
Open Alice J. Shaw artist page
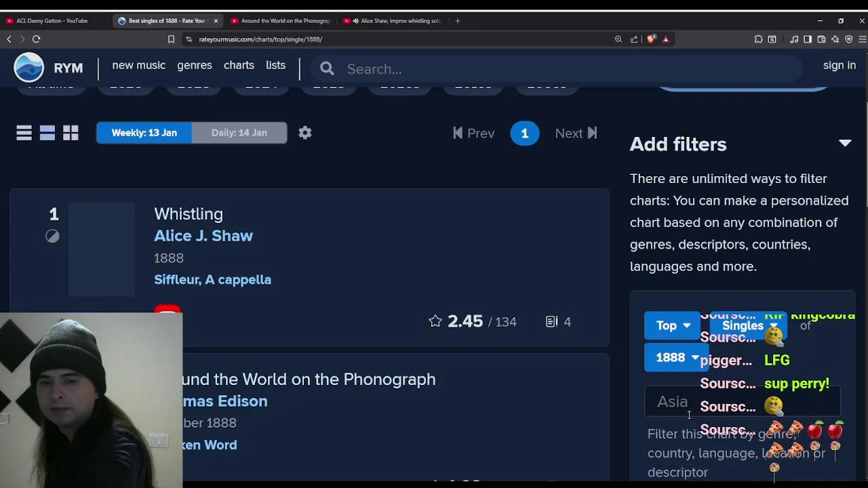pyautogui.click(x=203, y=235)
